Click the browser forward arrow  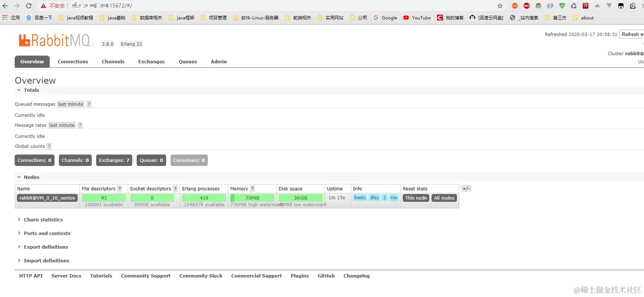click(x=17, y=6)
